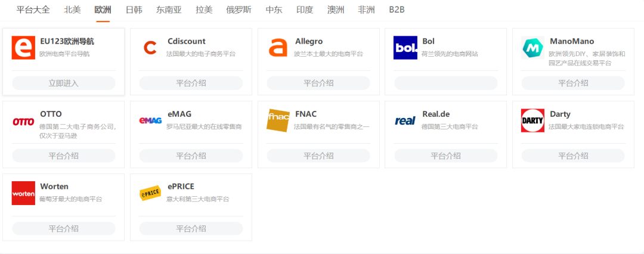Click the worten red logo
644x254 pixels.
click(x=23, y=193)
